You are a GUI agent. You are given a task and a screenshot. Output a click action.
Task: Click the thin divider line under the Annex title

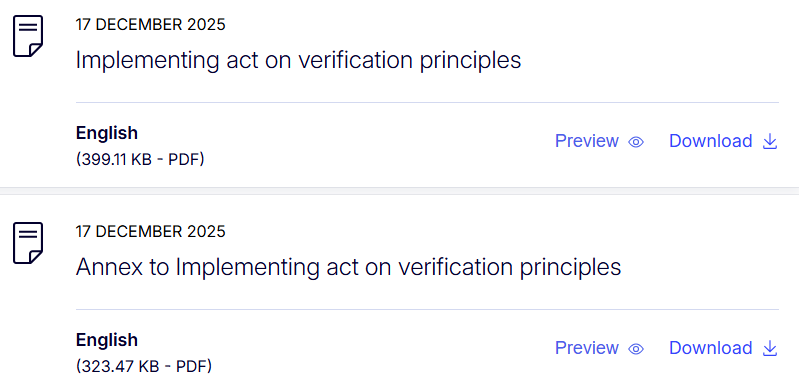[427, 309]
